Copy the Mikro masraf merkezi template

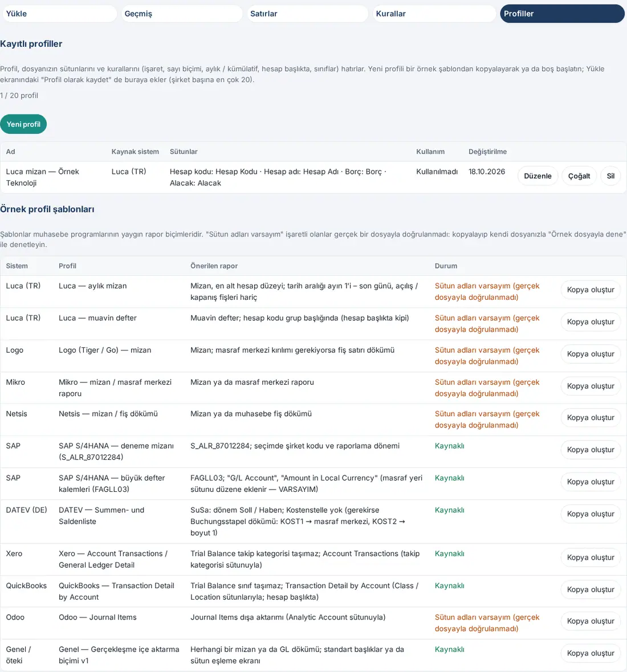click(591, 386)
